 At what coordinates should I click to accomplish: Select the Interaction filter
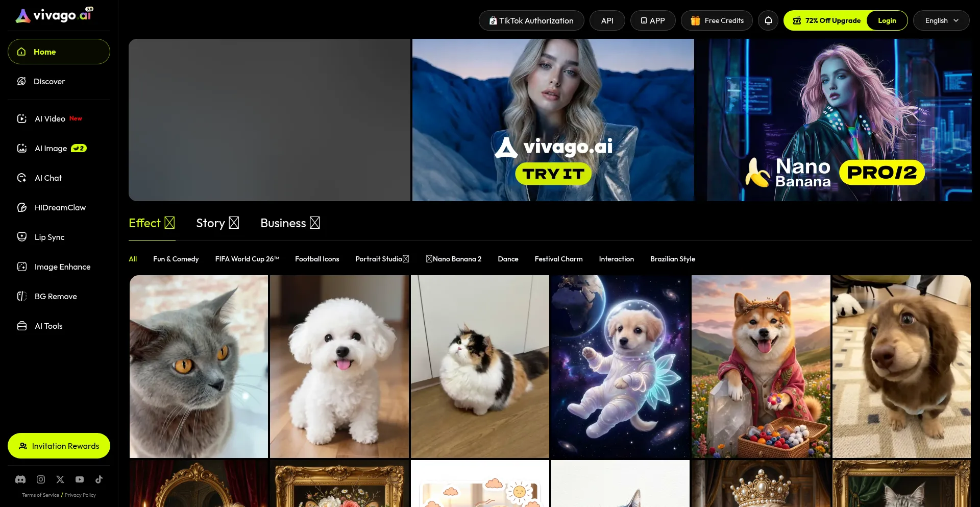click(616, 259)
